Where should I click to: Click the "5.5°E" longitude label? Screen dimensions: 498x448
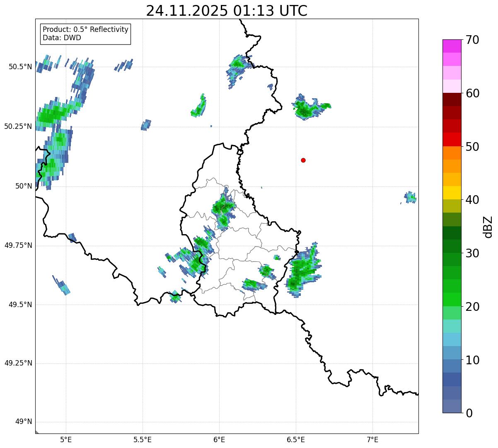click(143, 439)
